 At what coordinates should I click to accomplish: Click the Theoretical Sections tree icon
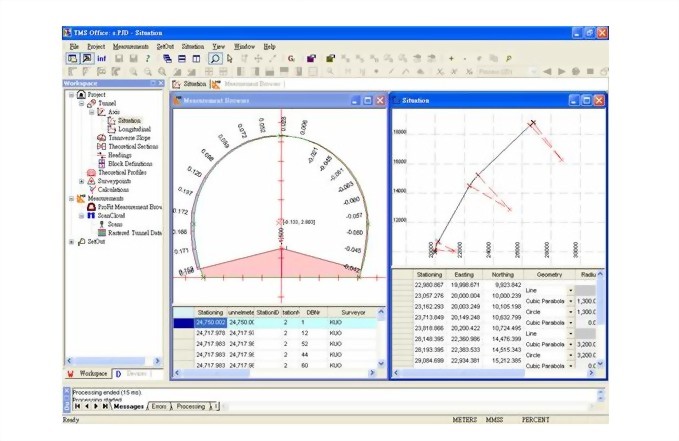(101, 146)
